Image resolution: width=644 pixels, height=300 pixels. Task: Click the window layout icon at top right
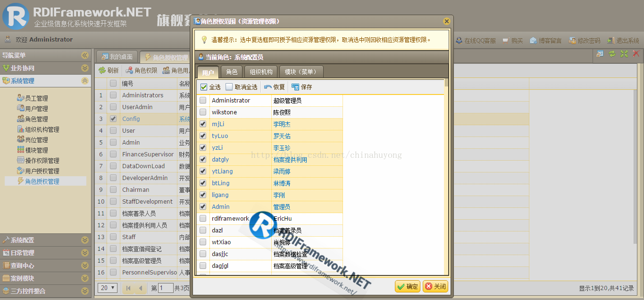(x=600, y=54)
